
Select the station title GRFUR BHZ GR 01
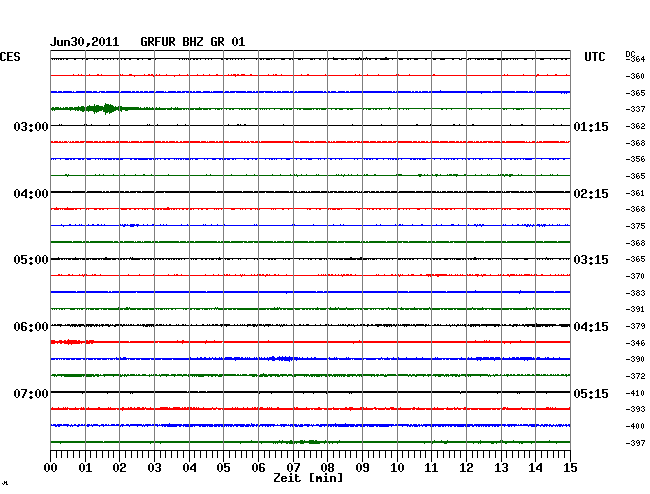193,42
